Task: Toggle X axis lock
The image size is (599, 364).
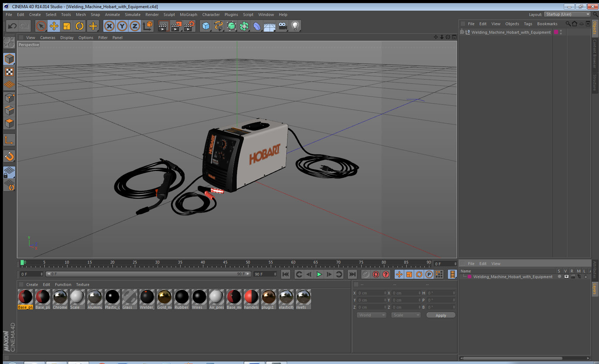Action: [109, 26]
